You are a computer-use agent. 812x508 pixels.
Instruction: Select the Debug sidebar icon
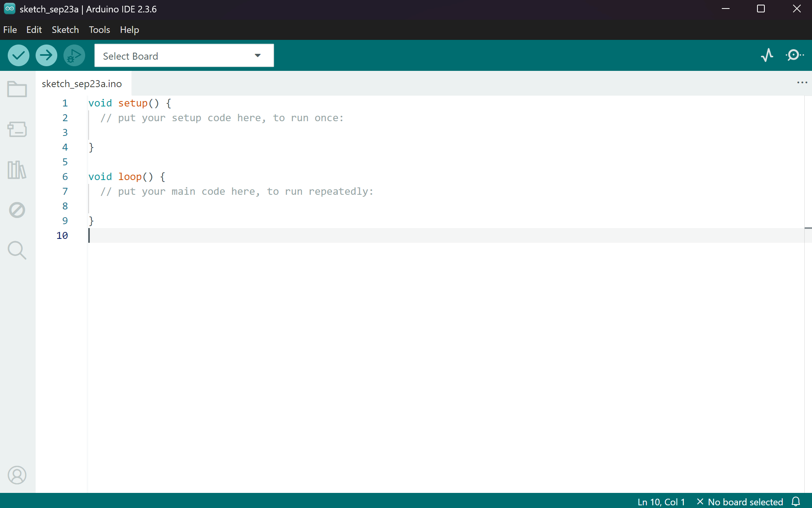[x=17, y=210]
